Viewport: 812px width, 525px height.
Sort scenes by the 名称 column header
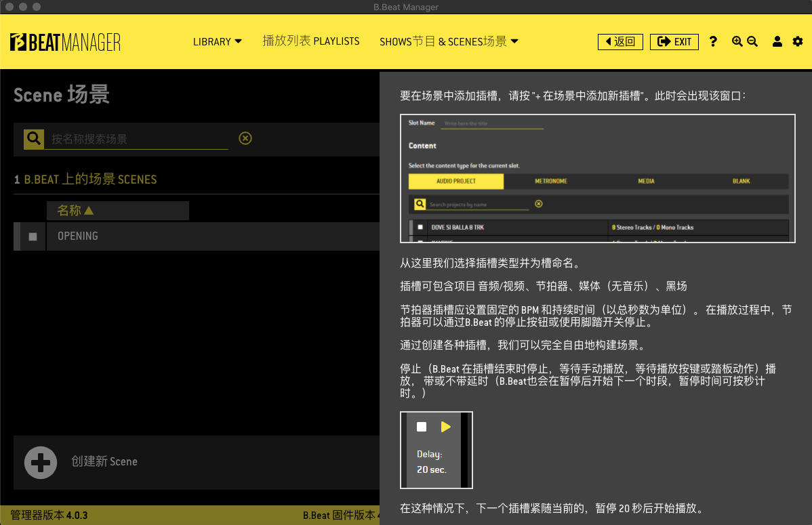[117, 211]
